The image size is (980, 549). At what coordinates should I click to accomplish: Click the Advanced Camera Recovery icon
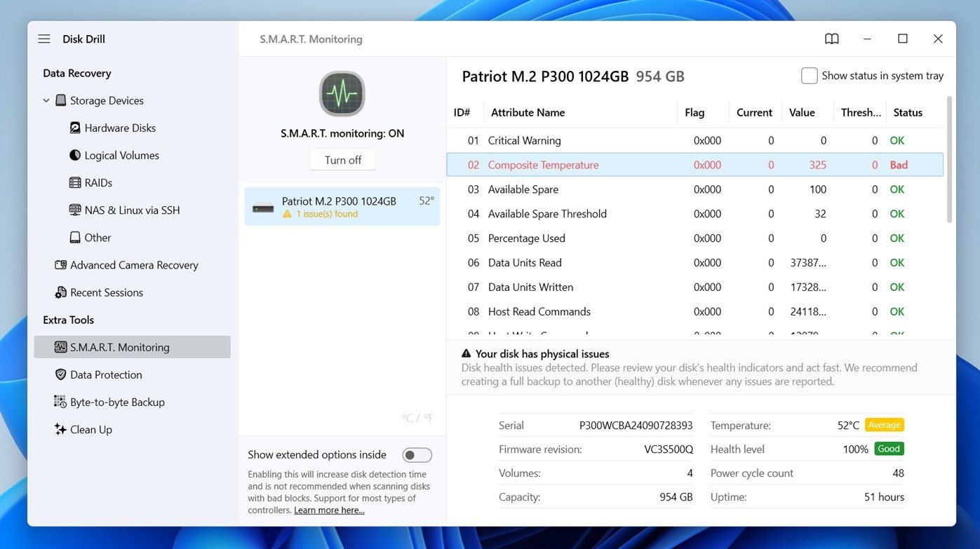click(61, 264)
